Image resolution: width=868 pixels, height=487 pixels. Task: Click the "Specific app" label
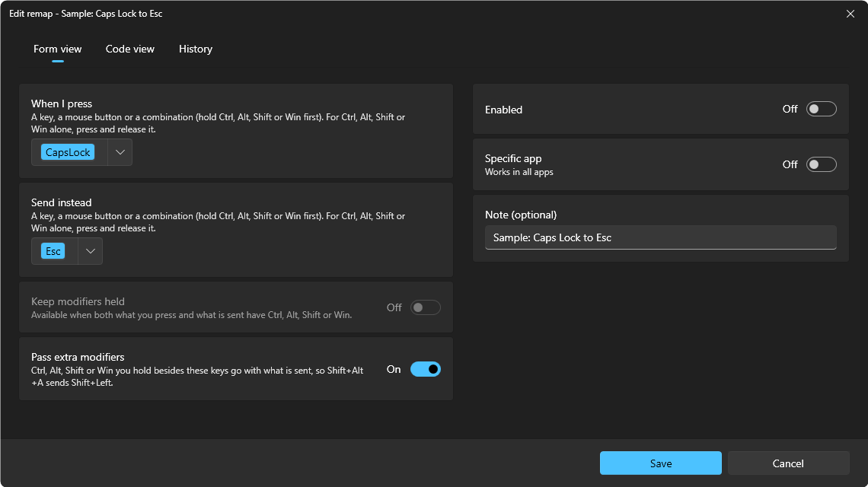(x=513, y=158)
